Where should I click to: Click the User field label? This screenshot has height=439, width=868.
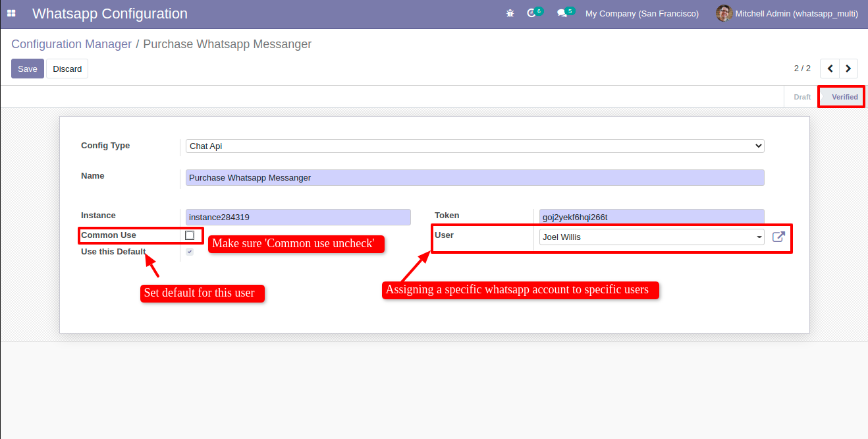click(444, 235)
